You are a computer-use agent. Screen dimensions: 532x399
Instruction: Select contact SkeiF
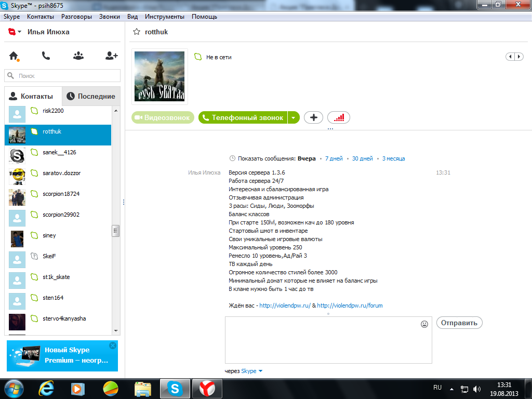pos(58,260)
